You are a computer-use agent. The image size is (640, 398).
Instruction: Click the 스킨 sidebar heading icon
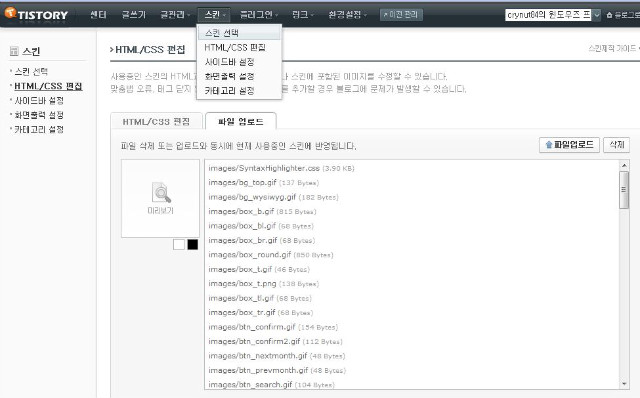pyautogui.click(x=14, y=51)
